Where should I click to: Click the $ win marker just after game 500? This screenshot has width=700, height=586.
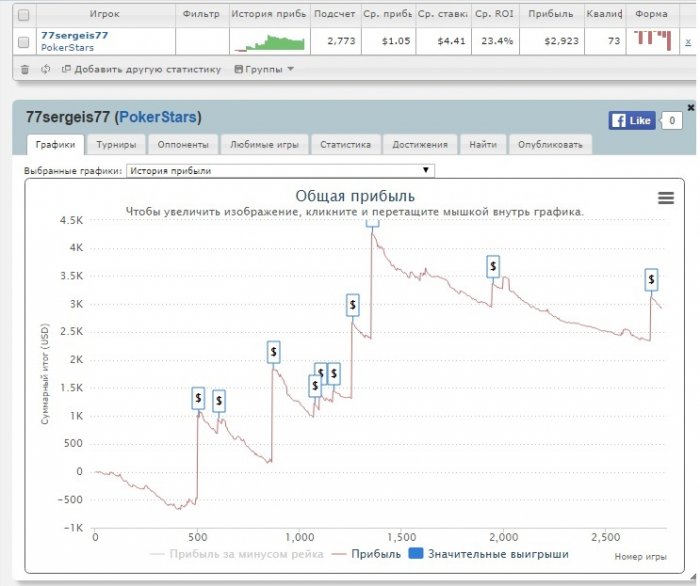pyautogui.click(x=219, y=401)
